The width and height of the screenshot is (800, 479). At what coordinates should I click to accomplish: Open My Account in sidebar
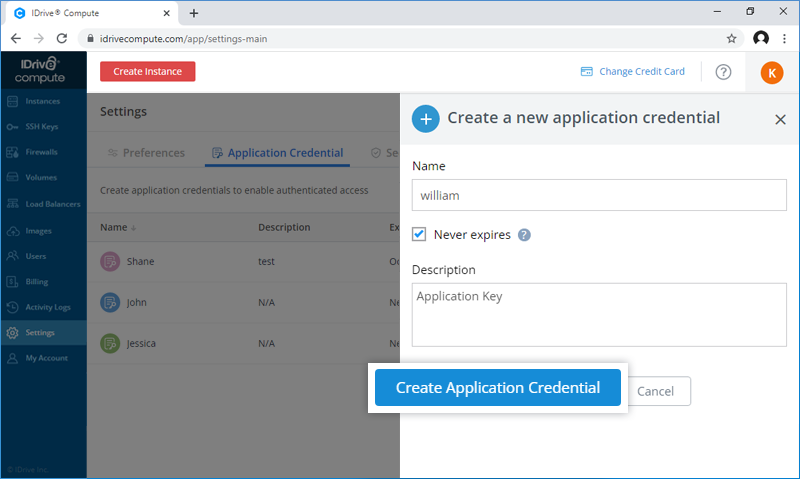coord(43,358)
